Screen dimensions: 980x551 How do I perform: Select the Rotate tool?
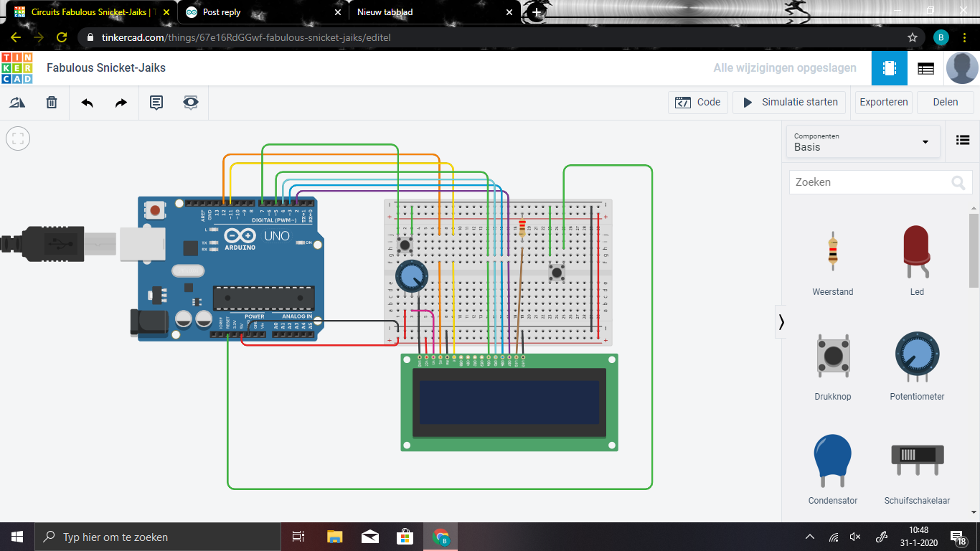tap(17, 103)
